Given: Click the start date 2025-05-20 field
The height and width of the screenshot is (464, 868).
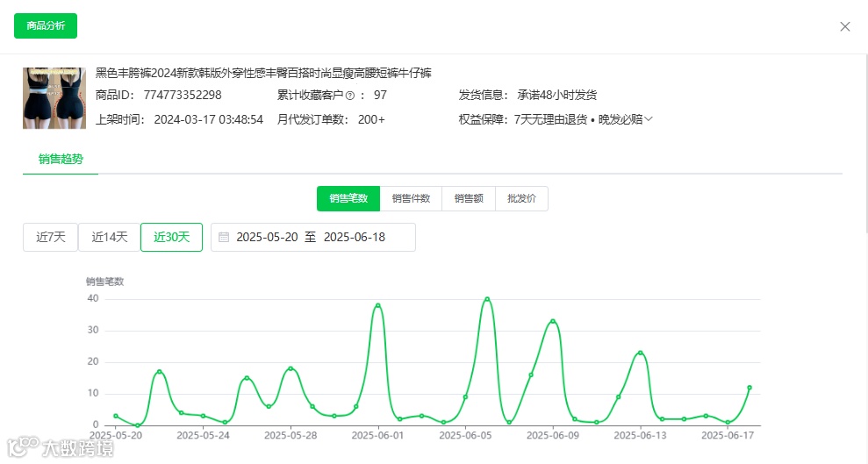Looking at the screenshot, I should 267,237.
